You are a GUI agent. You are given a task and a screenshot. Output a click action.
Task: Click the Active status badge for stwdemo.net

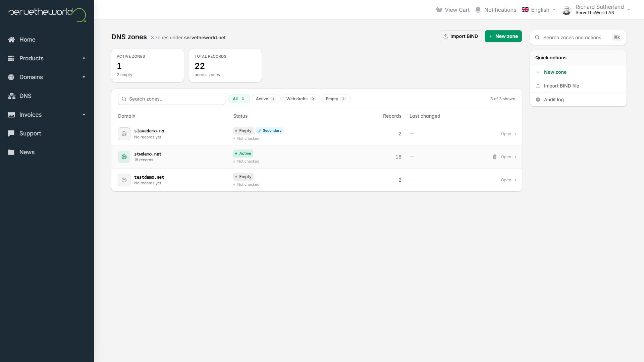[x=243, y=154]
